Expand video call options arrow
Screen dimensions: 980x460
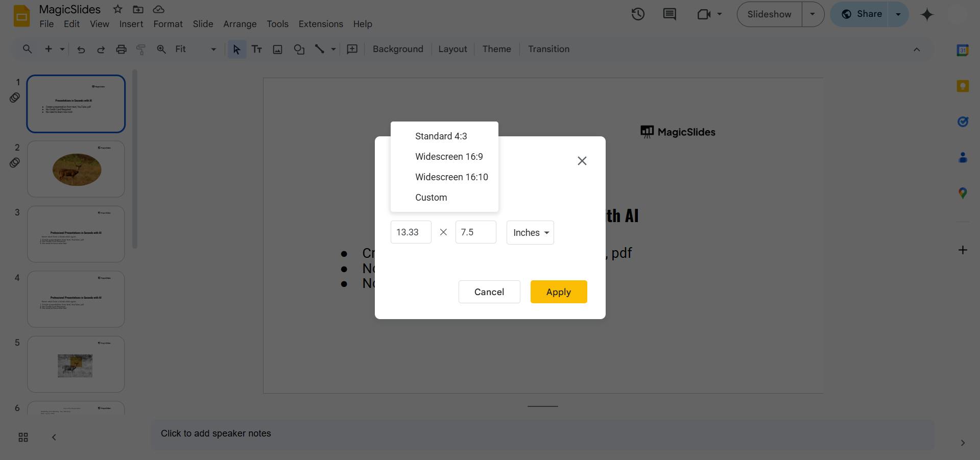pyautogui.click(x=720, y=14)
